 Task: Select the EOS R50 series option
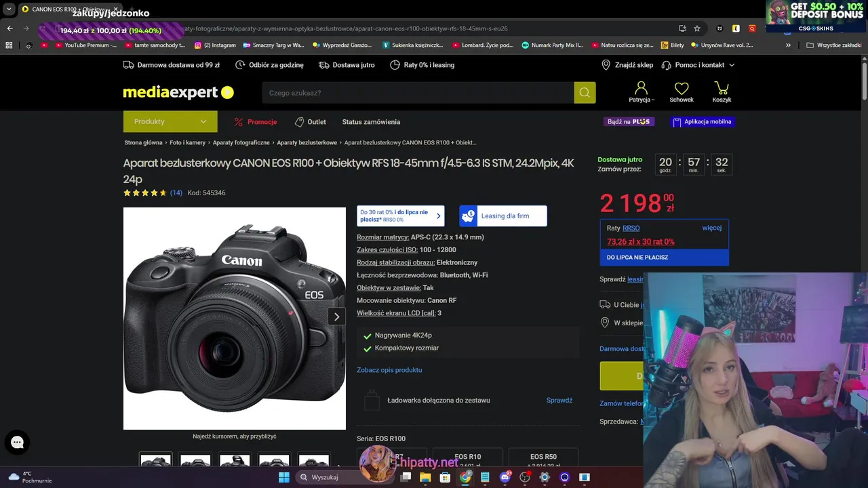[543, 457]
